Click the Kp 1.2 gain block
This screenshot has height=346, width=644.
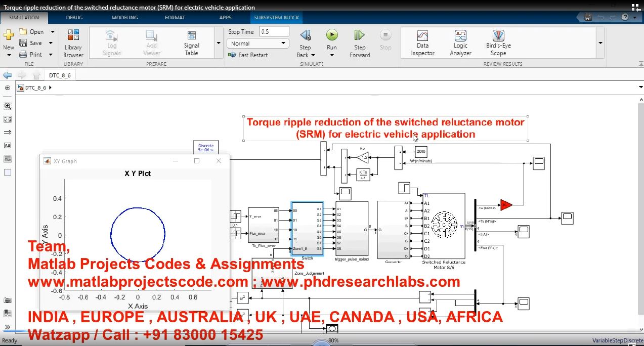(363, 157)
